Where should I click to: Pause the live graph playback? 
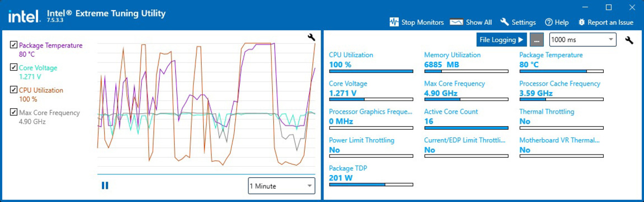tap(105, 185)
